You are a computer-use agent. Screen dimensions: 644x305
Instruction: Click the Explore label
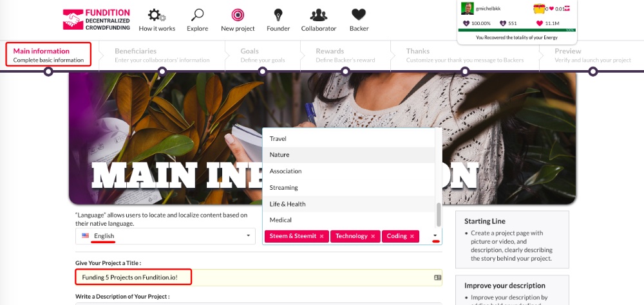pos(197,29)
